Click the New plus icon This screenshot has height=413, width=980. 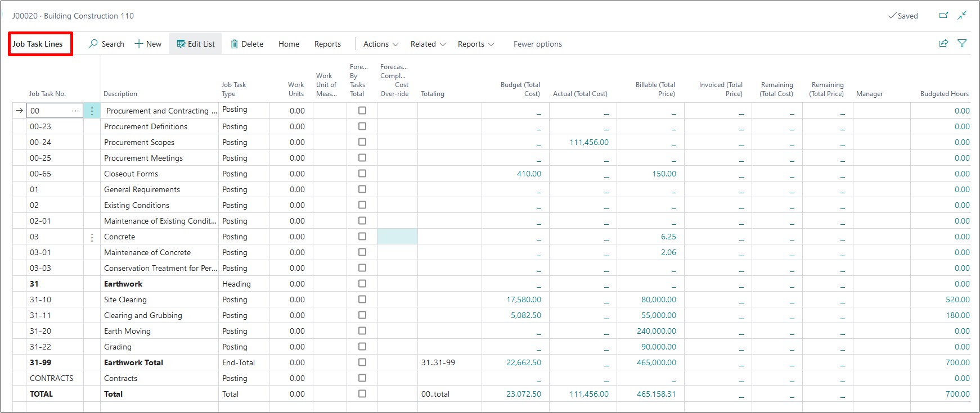[139, 44]
